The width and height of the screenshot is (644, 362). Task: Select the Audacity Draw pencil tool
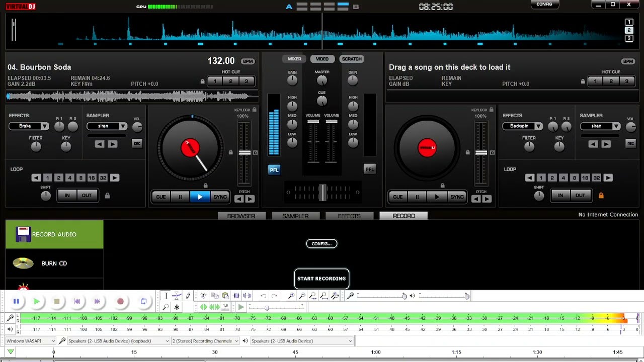point(188,296)
